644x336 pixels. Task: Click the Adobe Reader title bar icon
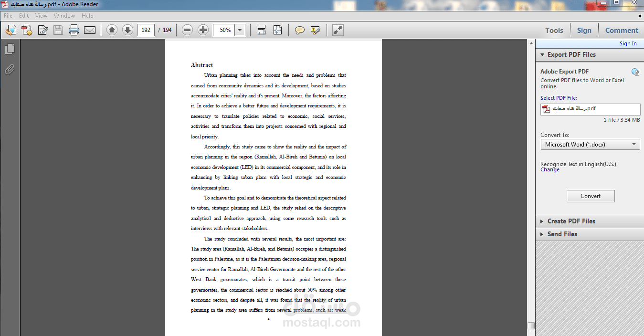[5, 4]
